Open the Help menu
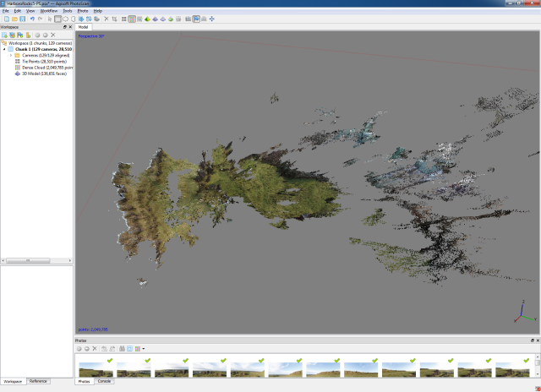Screen dimensions: 541x392 point(98,11)
